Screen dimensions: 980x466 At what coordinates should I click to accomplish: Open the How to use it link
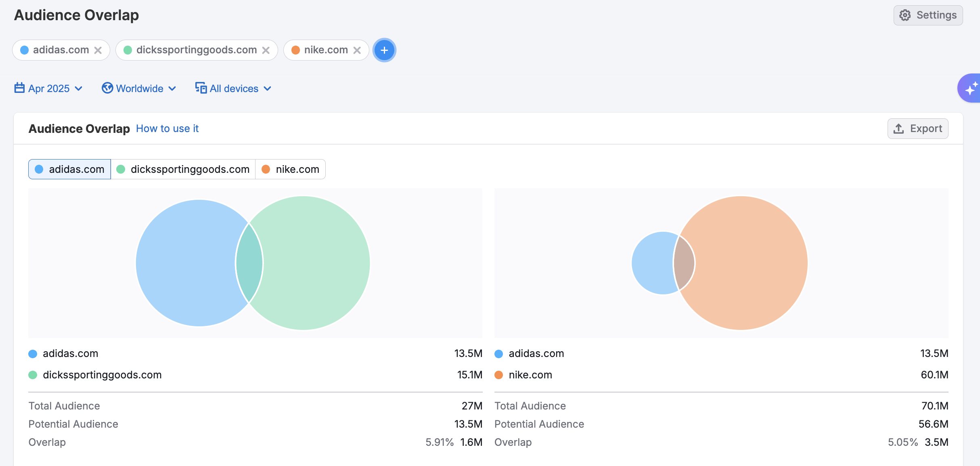click(167, 128)
